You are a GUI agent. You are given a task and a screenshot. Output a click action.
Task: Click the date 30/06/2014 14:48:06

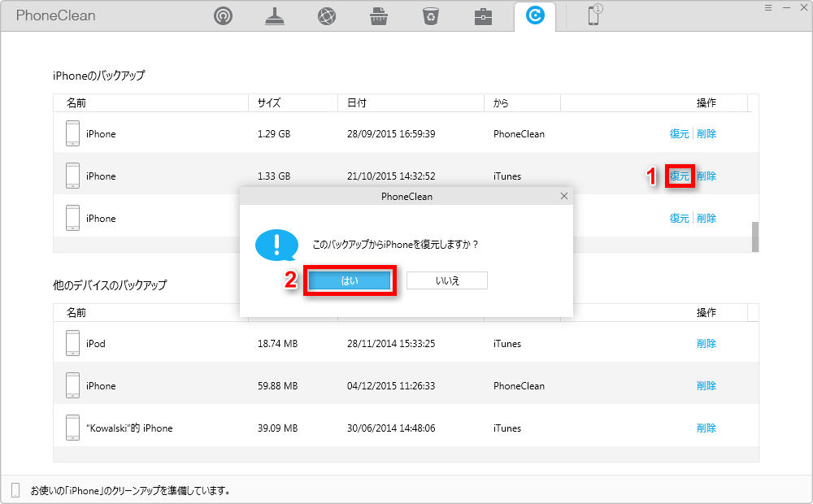391,428
